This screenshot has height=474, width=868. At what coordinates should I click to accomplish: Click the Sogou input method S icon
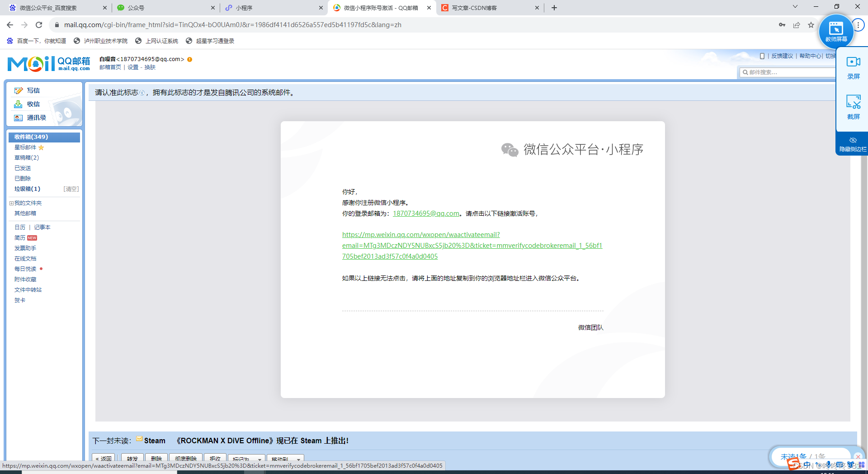794,464
